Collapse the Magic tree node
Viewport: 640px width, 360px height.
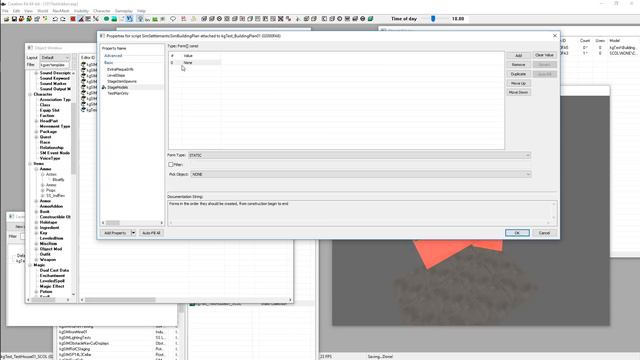coord(30,265)
